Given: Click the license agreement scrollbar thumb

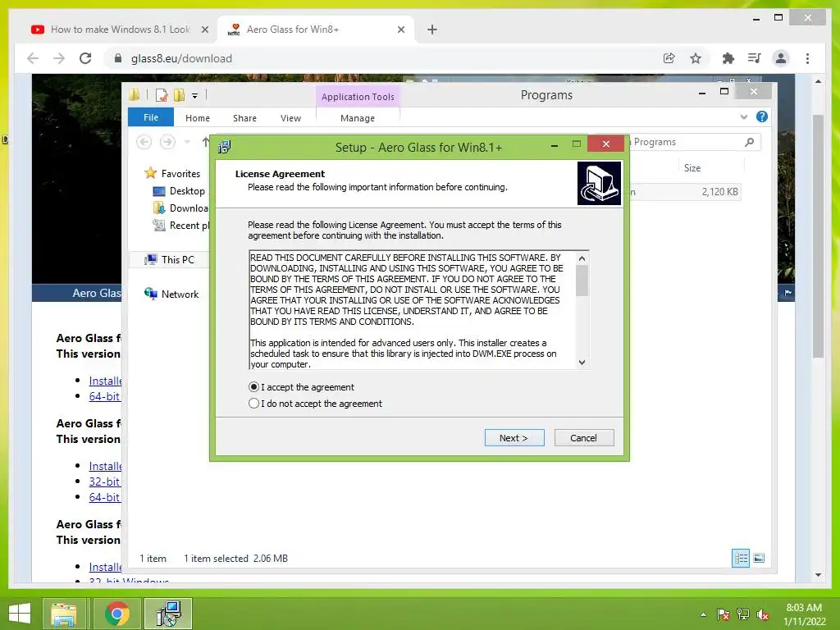Looking at the screenshot, I should (x=582, y=281).
